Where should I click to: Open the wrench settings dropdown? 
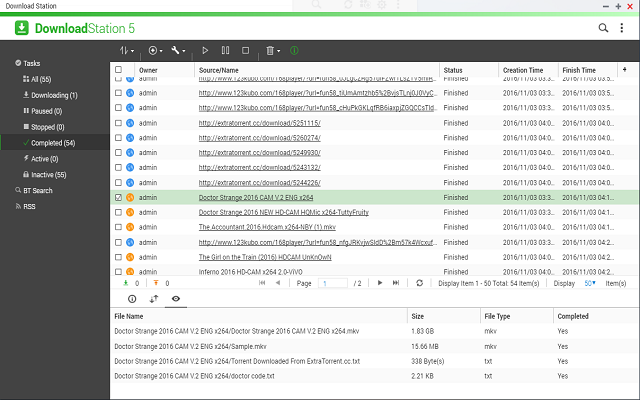(x=180, y=49)
